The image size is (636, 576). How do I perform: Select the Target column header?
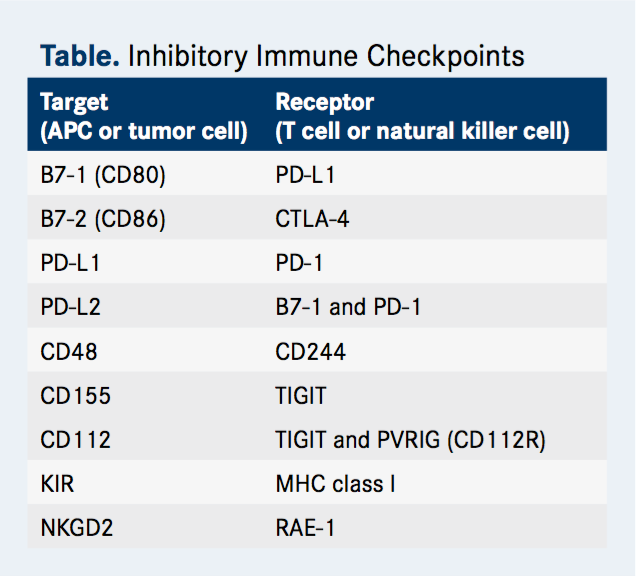144,116
